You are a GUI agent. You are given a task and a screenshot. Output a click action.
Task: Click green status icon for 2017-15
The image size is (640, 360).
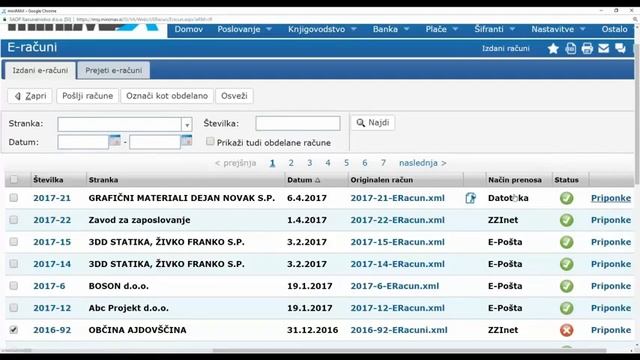point(567,242)
